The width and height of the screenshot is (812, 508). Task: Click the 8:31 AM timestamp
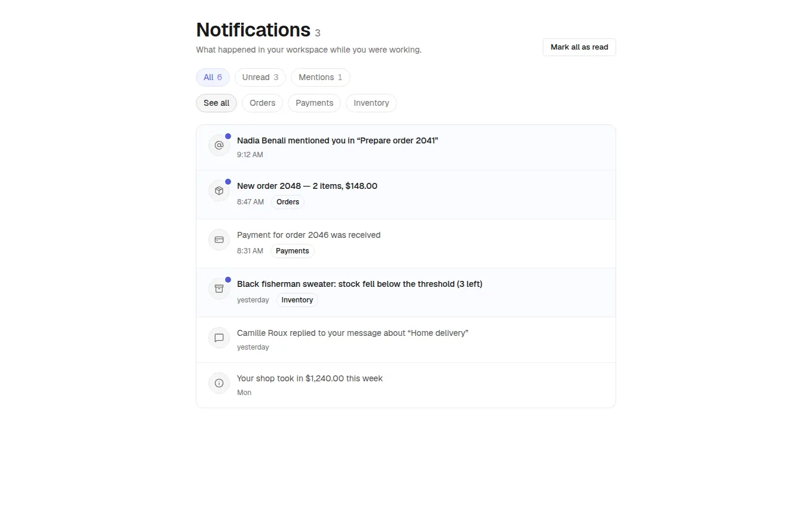[250, 251]
